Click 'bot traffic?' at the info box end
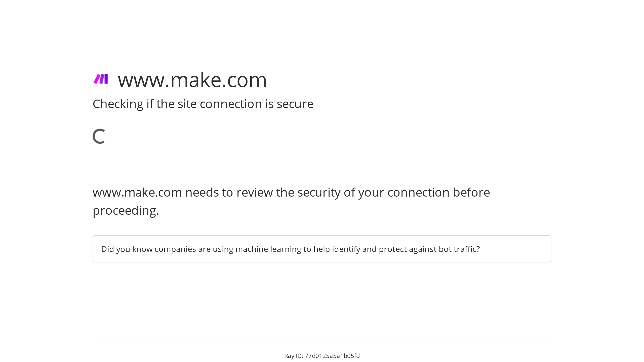The height and width of the screenshot is (362, 644). click(x=459, y=249)
